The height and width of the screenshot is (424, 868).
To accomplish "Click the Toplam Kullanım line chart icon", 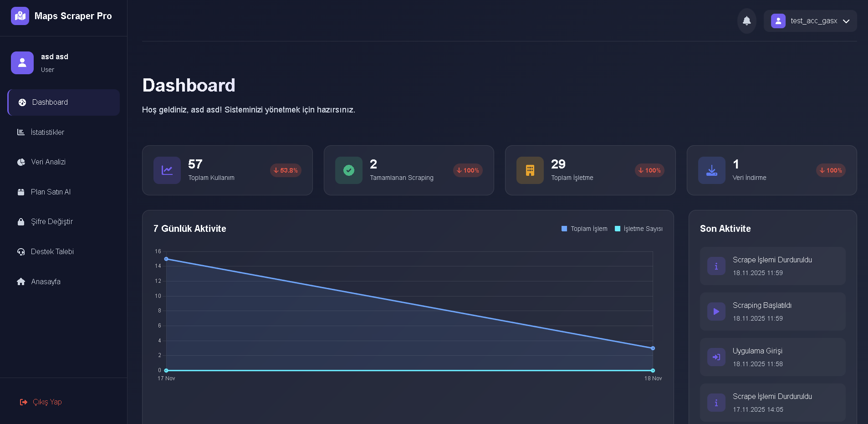I will click(x=167, y=170).
